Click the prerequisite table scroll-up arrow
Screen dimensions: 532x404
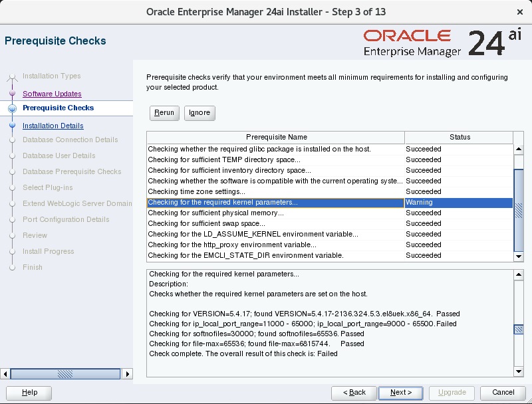point(519,149)
